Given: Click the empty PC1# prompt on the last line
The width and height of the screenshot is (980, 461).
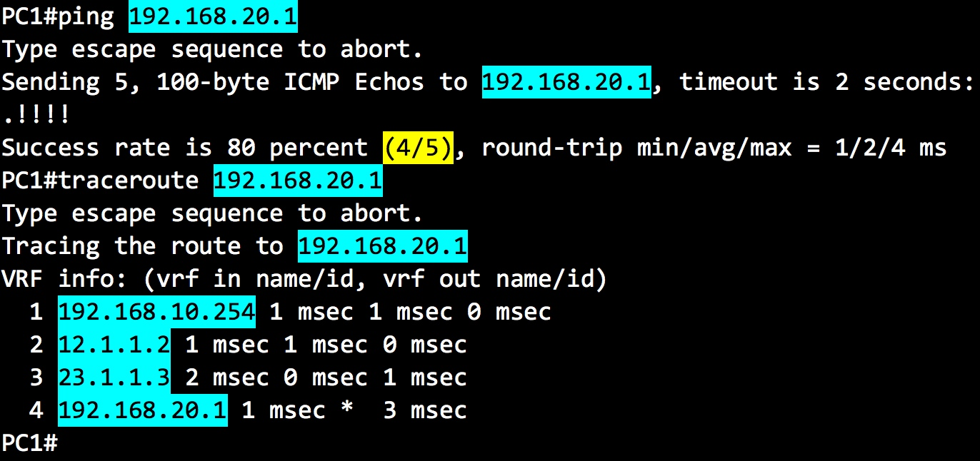Looking at the screenshot, I should coord(29,443).
